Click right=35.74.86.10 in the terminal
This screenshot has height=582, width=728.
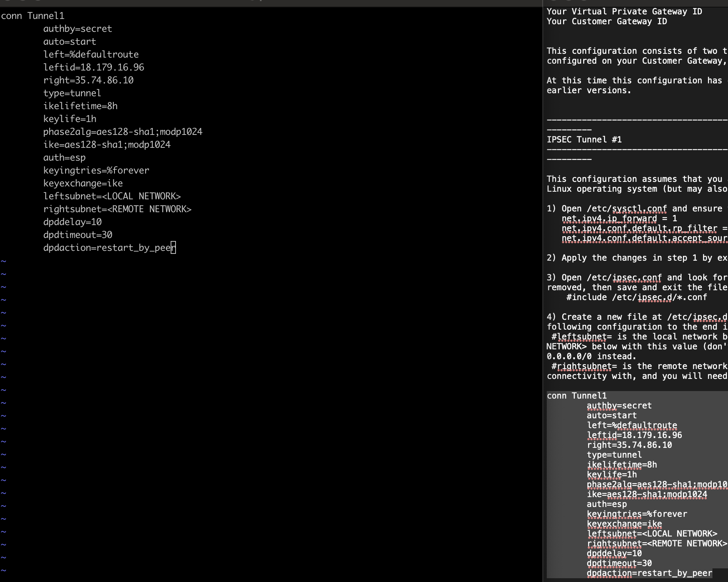(x=88, y=80)
